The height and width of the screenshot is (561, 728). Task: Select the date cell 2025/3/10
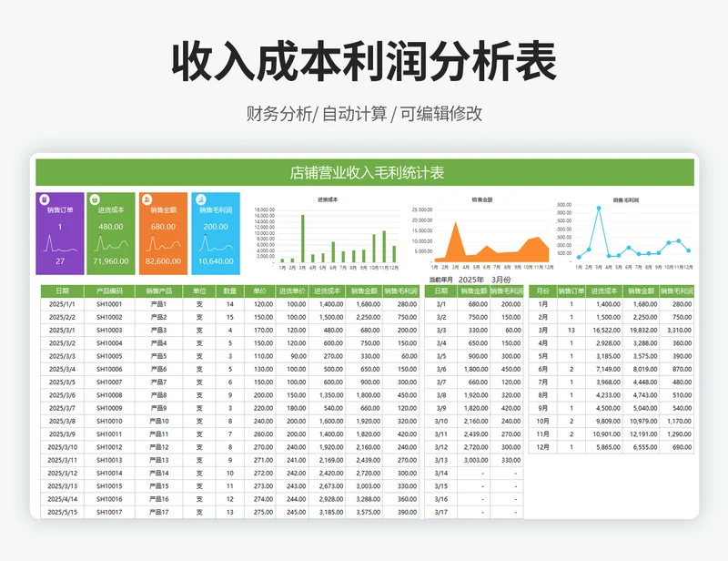[x=62, y=447]
